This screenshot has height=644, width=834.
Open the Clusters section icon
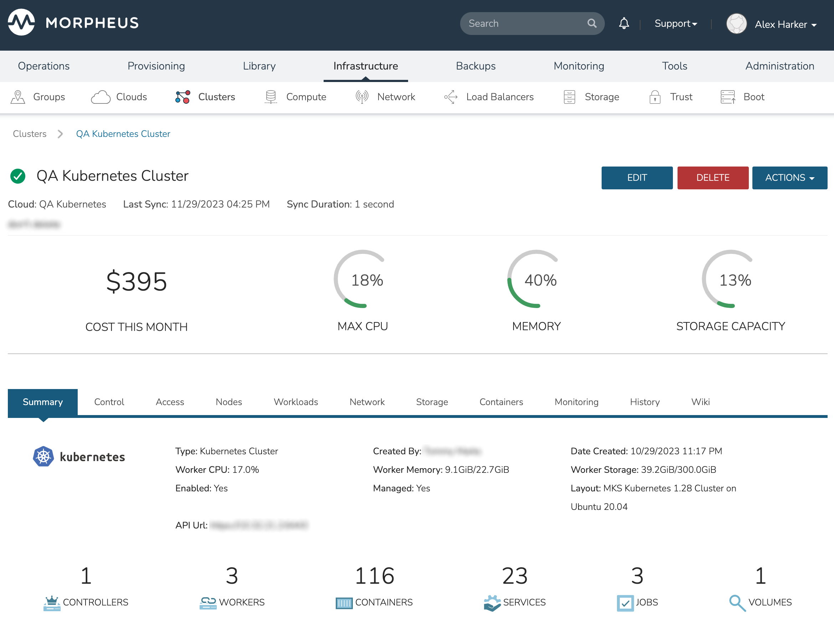coord(182,97)
